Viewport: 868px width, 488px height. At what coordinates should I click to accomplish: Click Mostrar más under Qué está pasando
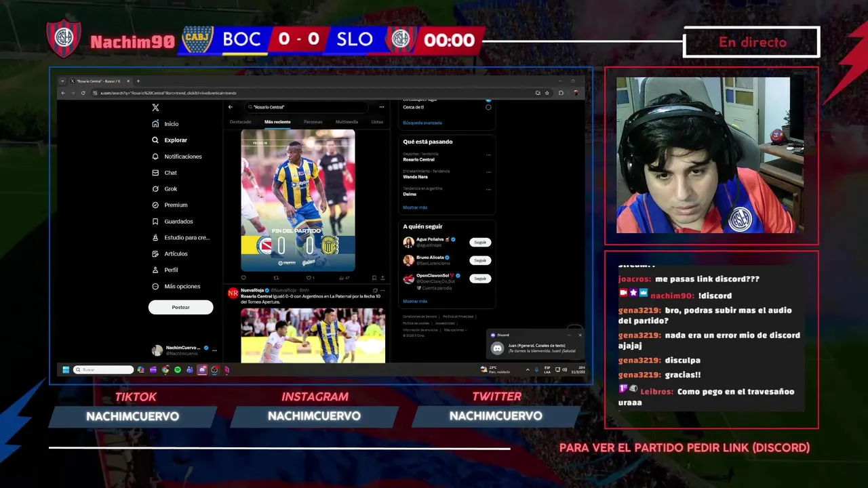click(415, 207)
